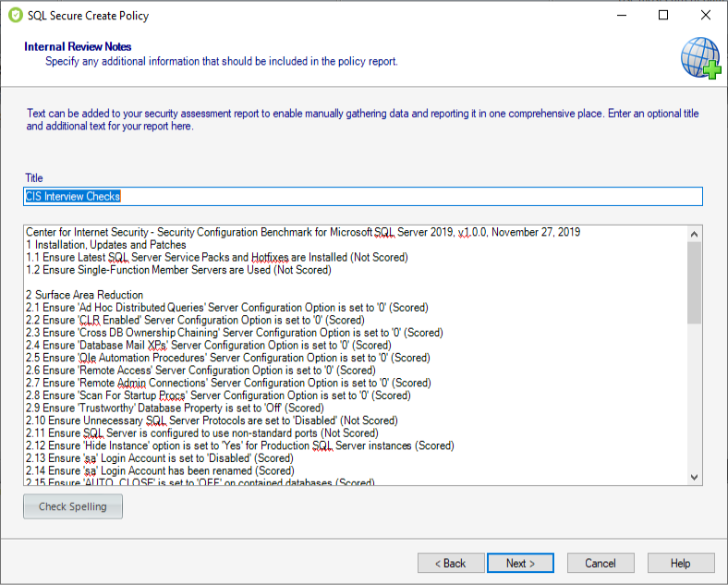Click scrollbar down arrow in notes box
Screen dimensions: 728x585
[694, 477]
